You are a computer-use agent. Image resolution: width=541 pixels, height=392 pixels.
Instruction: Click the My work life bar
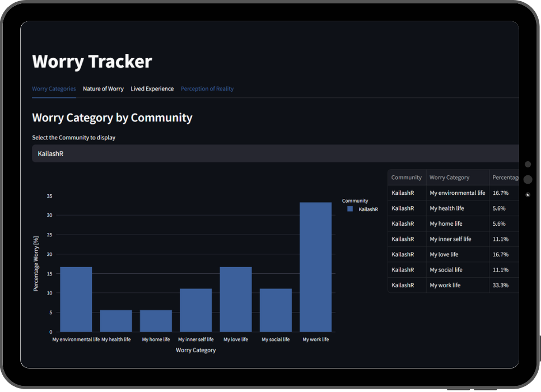[x=315, y=267]
